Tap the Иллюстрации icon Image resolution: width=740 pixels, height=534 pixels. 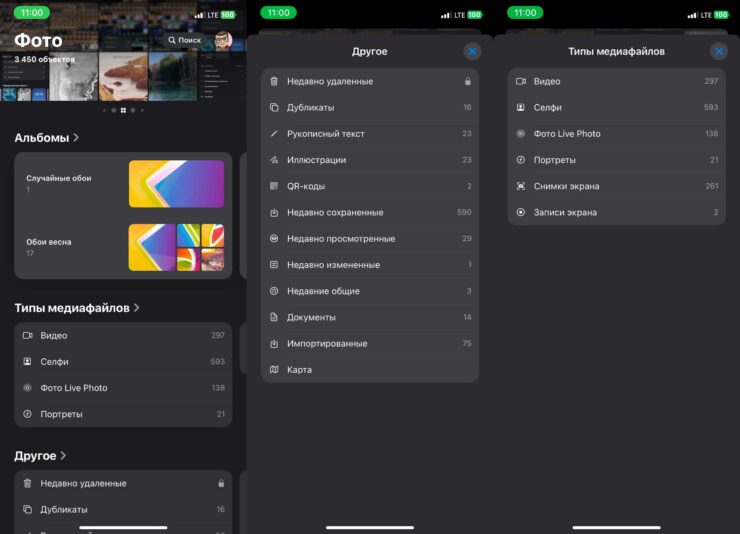click(274, 160)
